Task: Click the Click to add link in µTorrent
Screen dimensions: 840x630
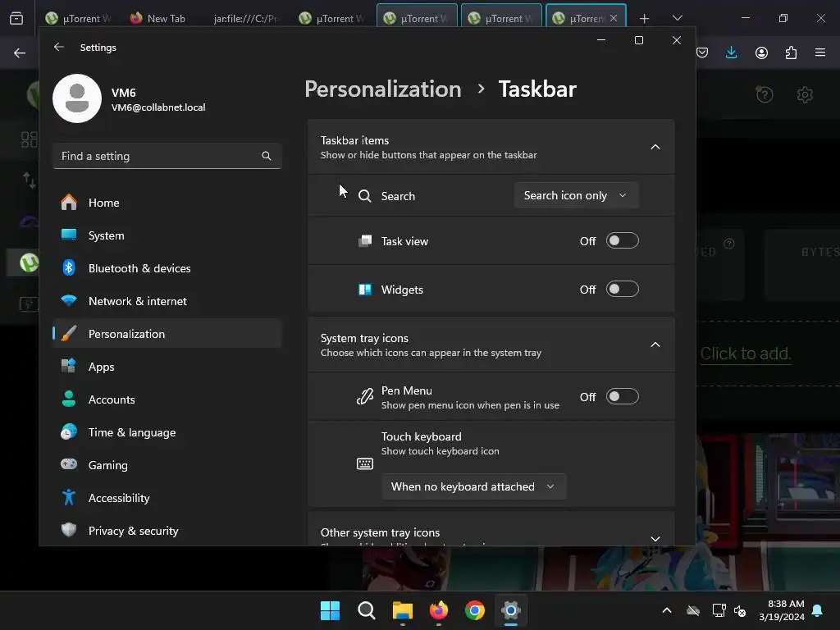Action: point(746,354)
